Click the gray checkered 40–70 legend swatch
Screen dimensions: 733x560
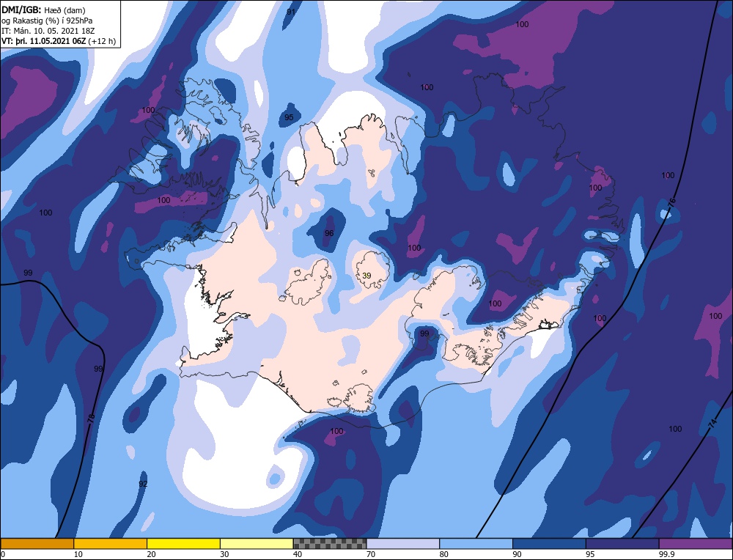[330, 543]
